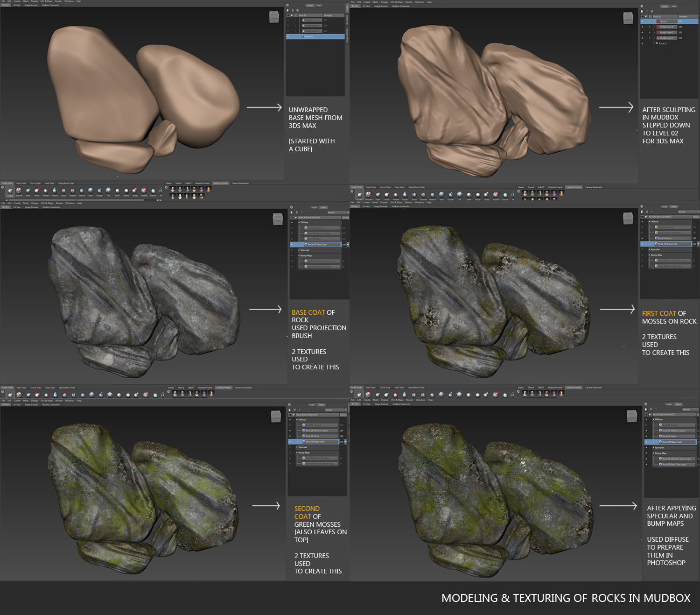Toggle visibility of the Leaves sculpt layer
This screenshot has width=700, height=615.
pos(643,21)
